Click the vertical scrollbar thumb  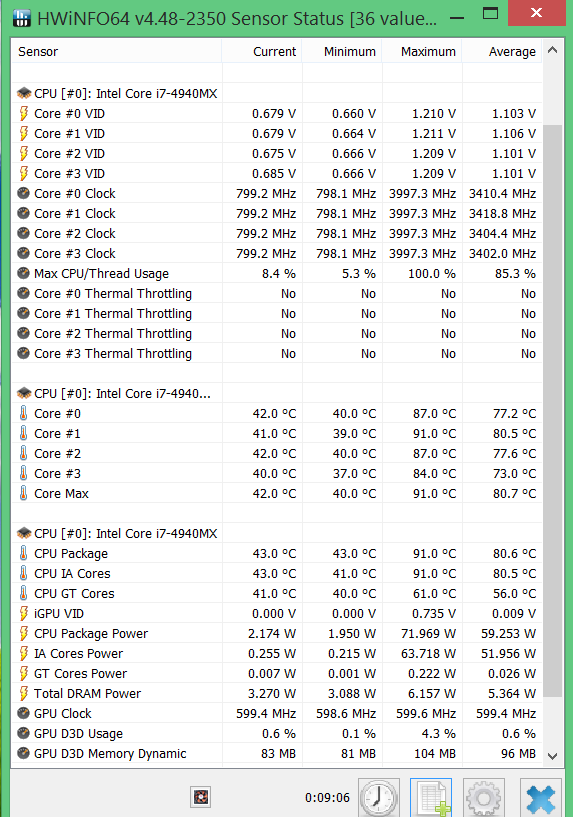[x=553, y=411]
